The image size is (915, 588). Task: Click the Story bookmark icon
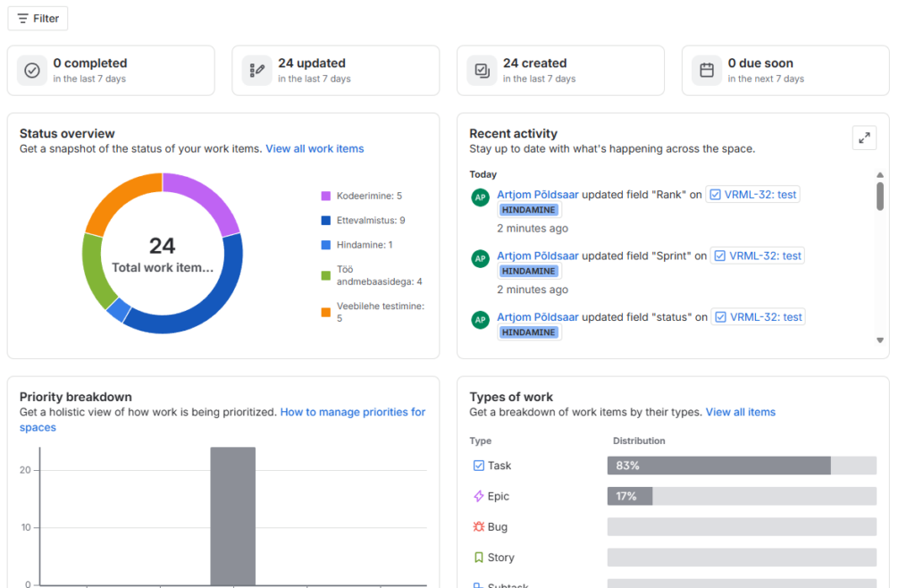478,558
